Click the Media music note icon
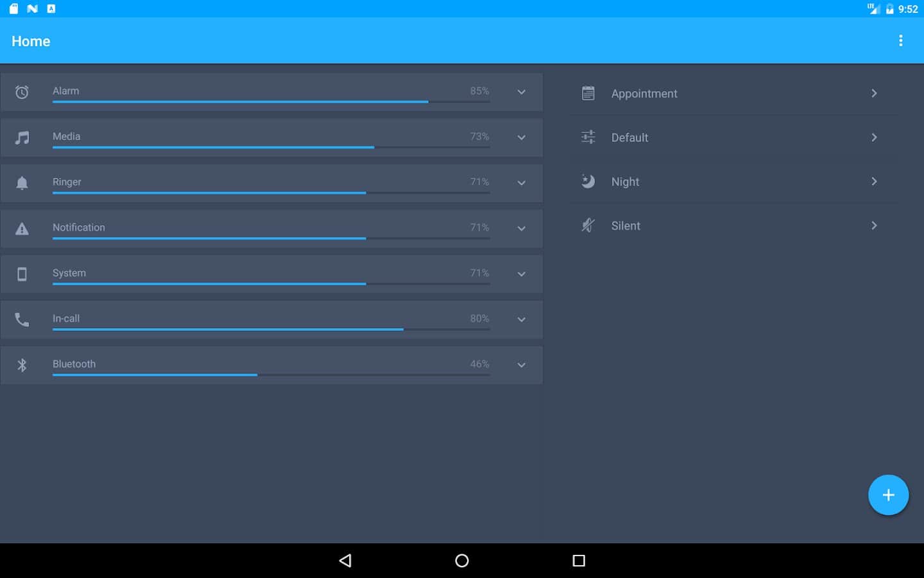Viewport: 924px width, 578px height. coord(22,137)
